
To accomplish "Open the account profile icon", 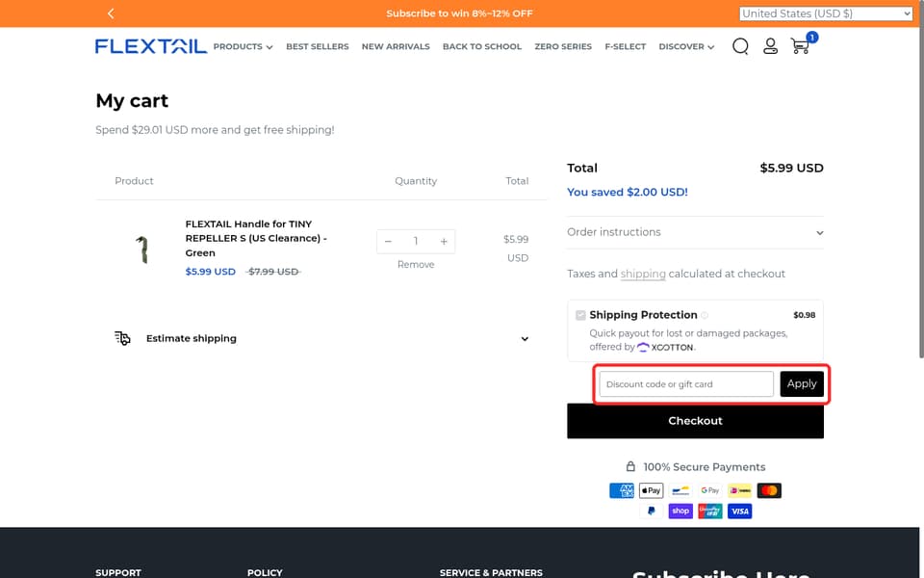I will point(770,46).
